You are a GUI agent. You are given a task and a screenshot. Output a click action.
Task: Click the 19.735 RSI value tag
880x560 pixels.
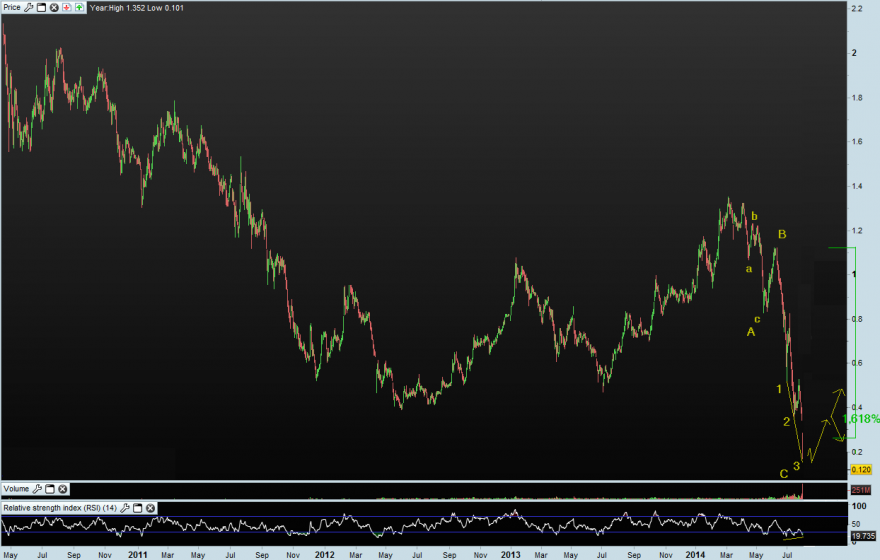click(x=863, y=536)
